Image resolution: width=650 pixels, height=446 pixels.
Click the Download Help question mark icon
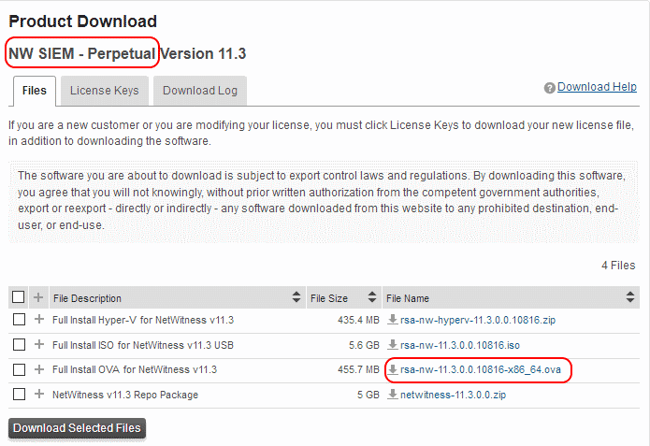pos(549,88)
